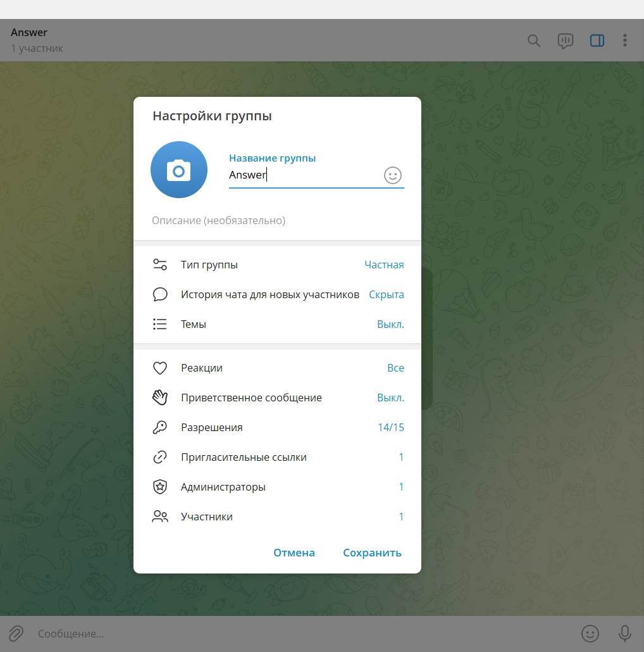Open Приветственное сообщение setting
The image size is (644, 652).
coord(277,398)
